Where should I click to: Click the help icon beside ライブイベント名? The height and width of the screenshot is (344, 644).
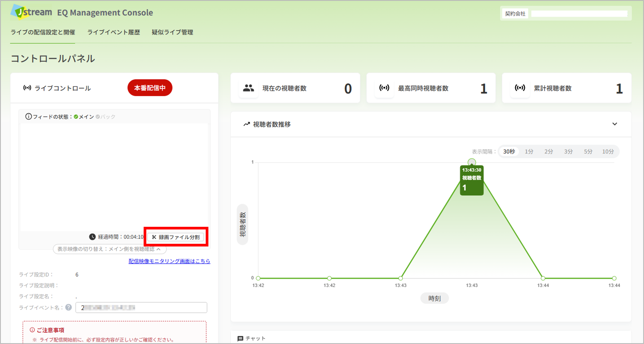[68, 307]
